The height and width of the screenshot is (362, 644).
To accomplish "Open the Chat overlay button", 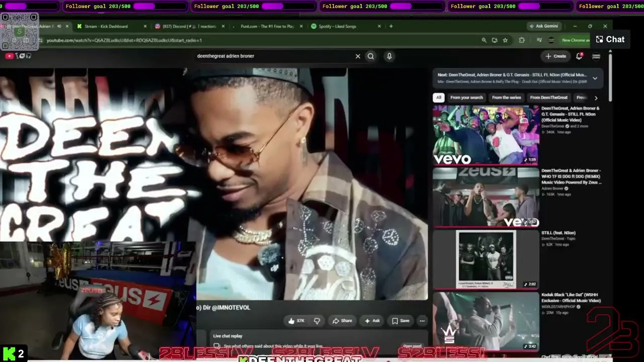I will (610, 39).
